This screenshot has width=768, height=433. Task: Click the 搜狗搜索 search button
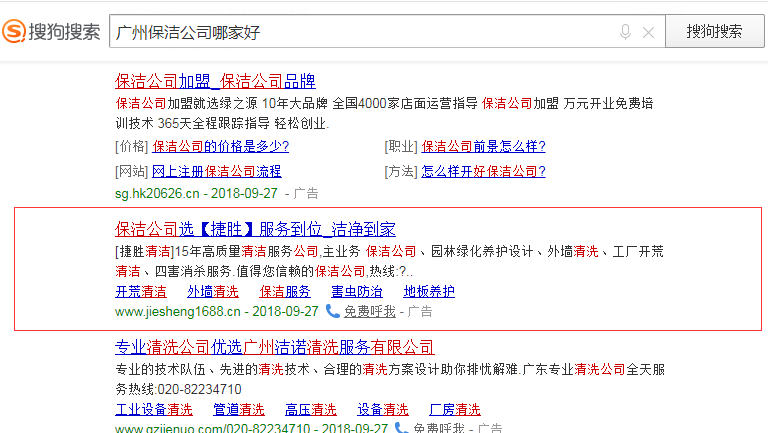point(715,31)
